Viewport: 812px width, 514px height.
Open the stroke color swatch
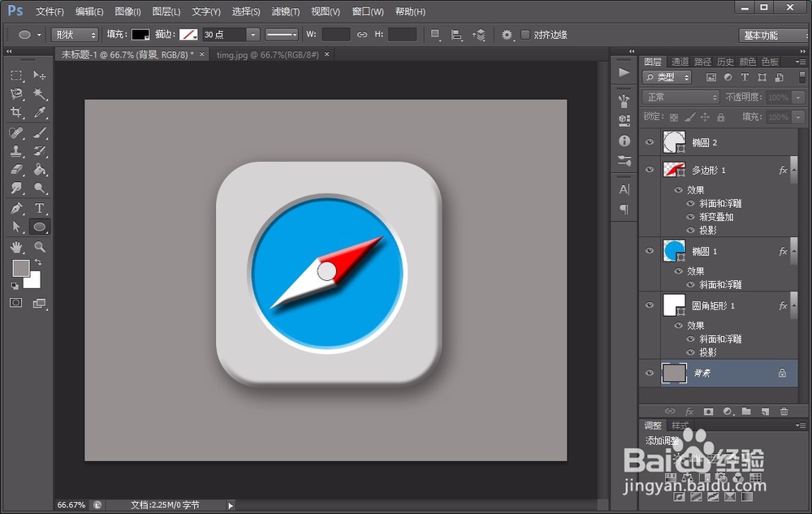pyautogui.click(x=188, y=35)
